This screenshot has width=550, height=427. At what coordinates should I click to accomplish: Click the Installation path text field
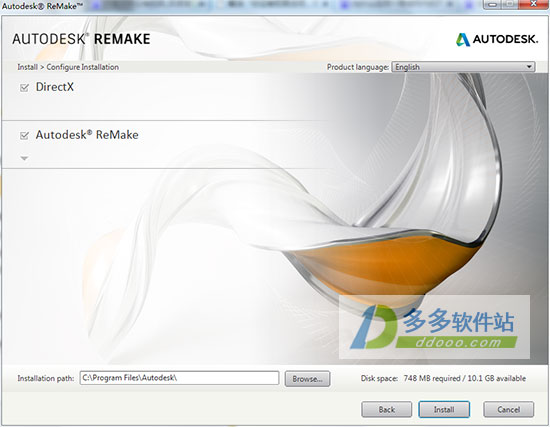(179, 378)
